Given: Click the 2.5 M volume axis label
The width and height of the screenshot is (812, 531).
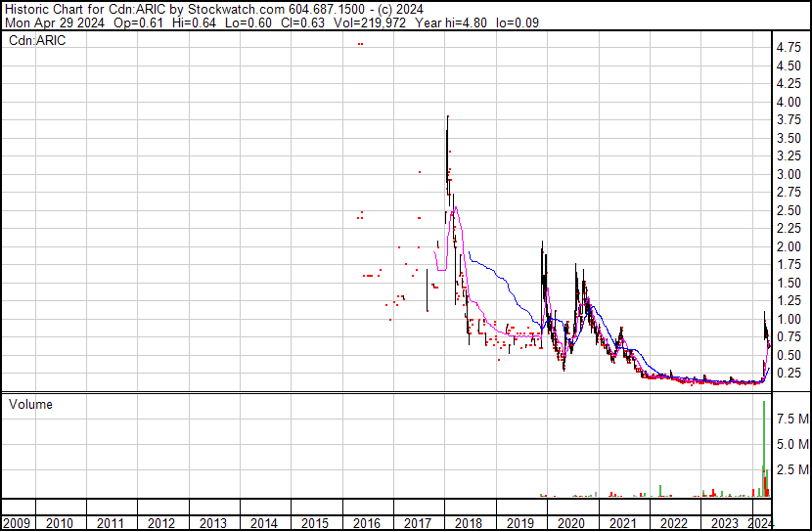Looking at the screenshot, I should (x=791, y=470).
